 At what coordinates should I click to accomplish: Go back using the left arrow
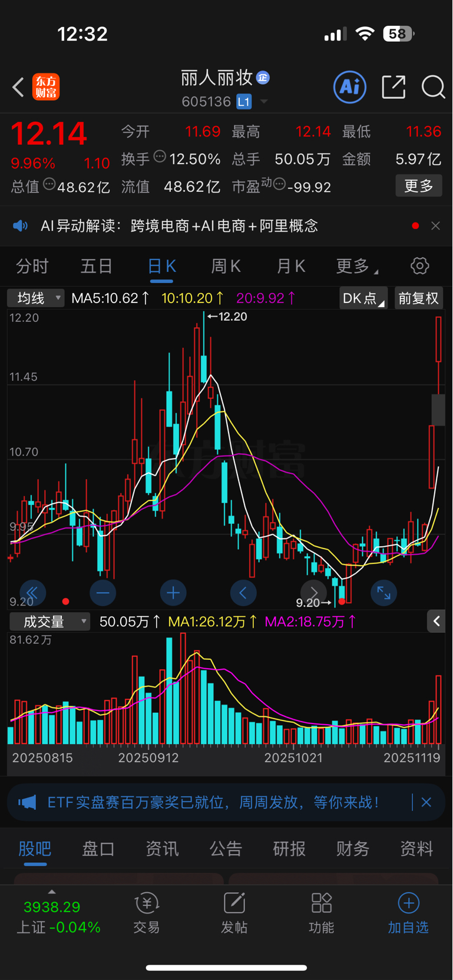coord(18,87)
